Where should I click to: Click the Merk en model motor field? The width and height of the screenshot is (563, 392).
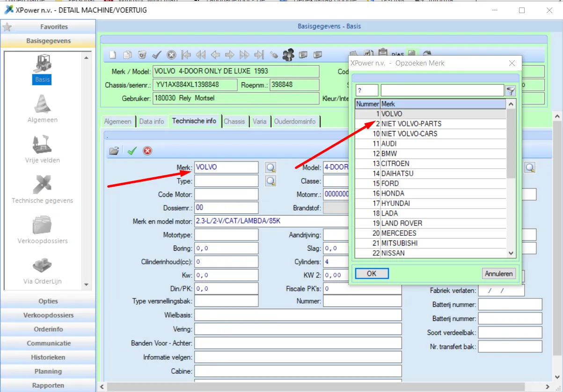click(271, 221)
